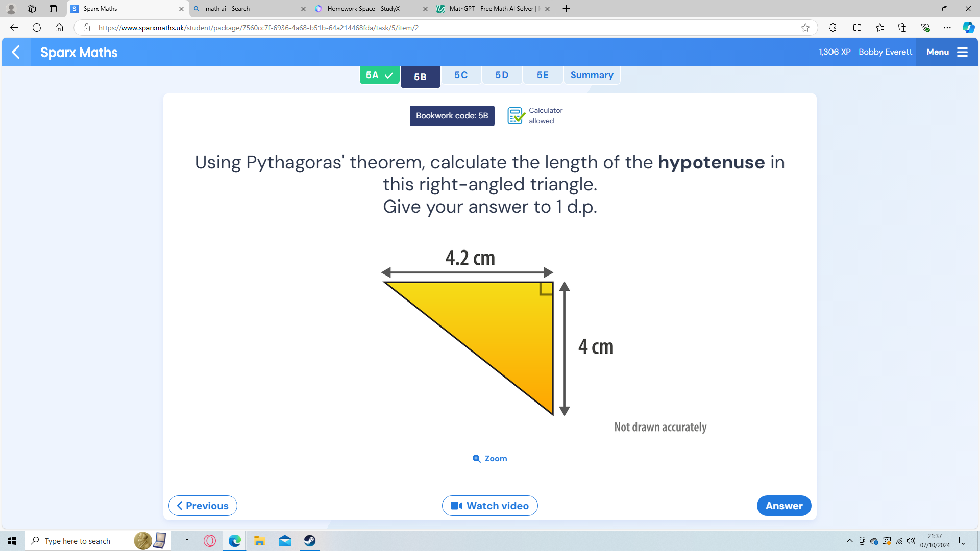Open the tab actions menu icon
The width and height of the screenshot is (980, 551).
[x=53, y=9]
